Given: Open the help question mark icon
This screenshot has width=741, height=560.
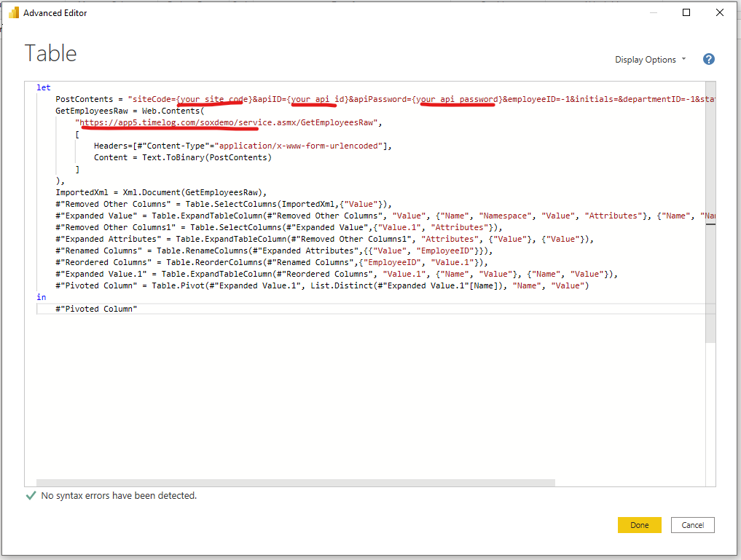Looking at the screenshot, I should [x=708, y=60].
